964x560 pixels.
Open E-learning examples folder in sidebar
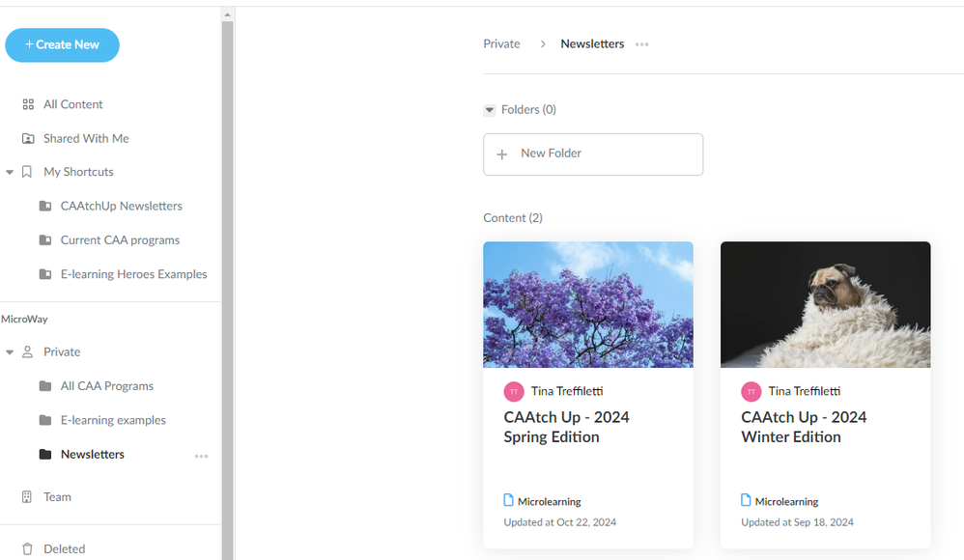[x=113, y=420]
